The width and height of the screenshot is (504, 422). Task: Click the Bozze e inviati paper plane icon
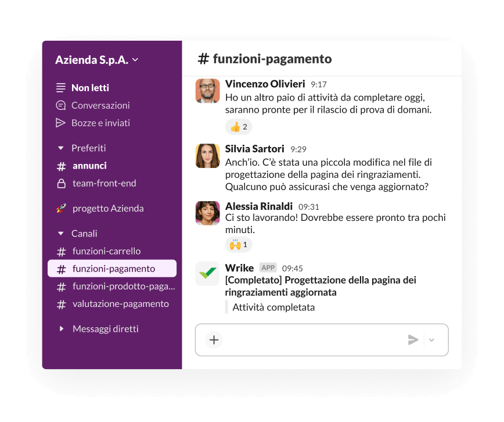[61, 123]
